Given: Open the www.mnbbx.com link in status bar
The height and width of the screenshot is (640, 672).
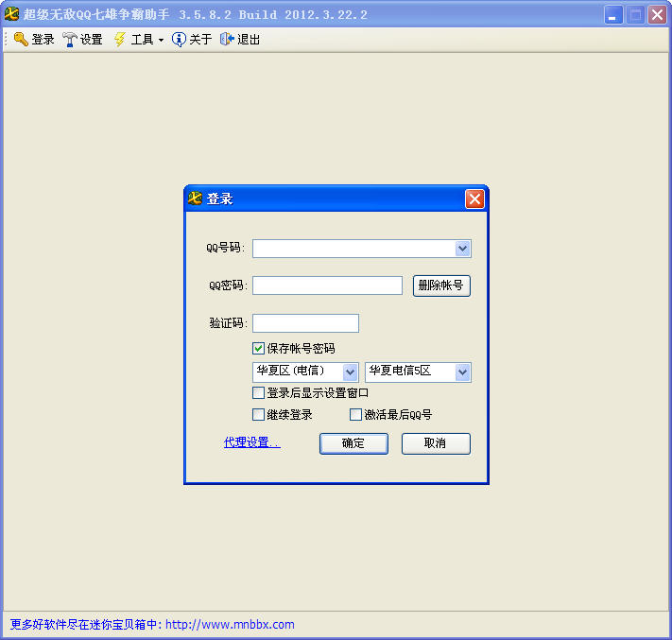Looking at the screenshot, I should (230, 624).
